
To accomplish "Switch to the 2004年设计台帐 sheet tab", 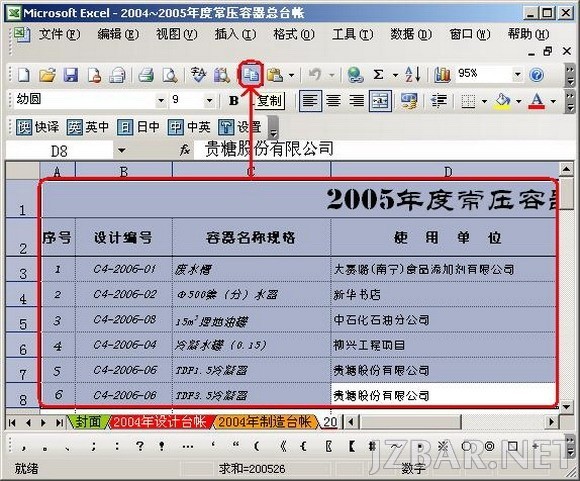I will point(159,422).
